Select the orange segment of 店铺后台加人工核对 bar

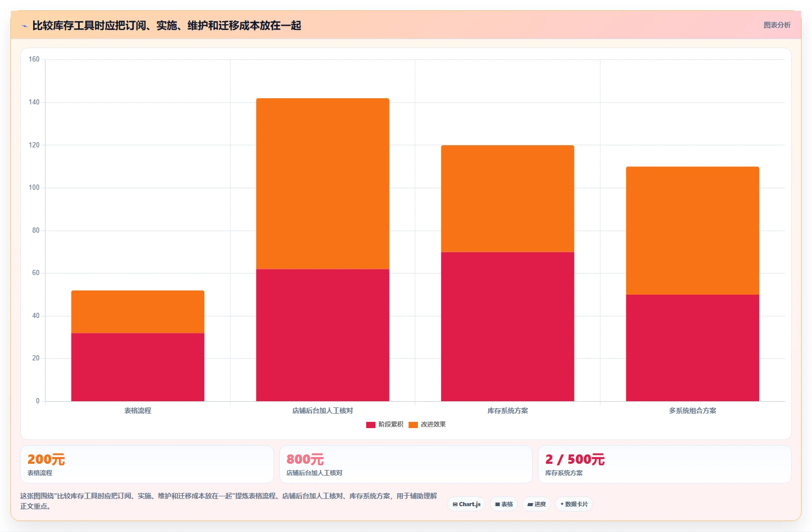(323, 184)
